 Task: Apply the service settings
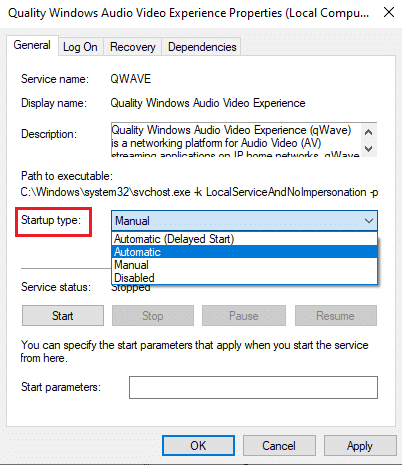click(360, 446)
